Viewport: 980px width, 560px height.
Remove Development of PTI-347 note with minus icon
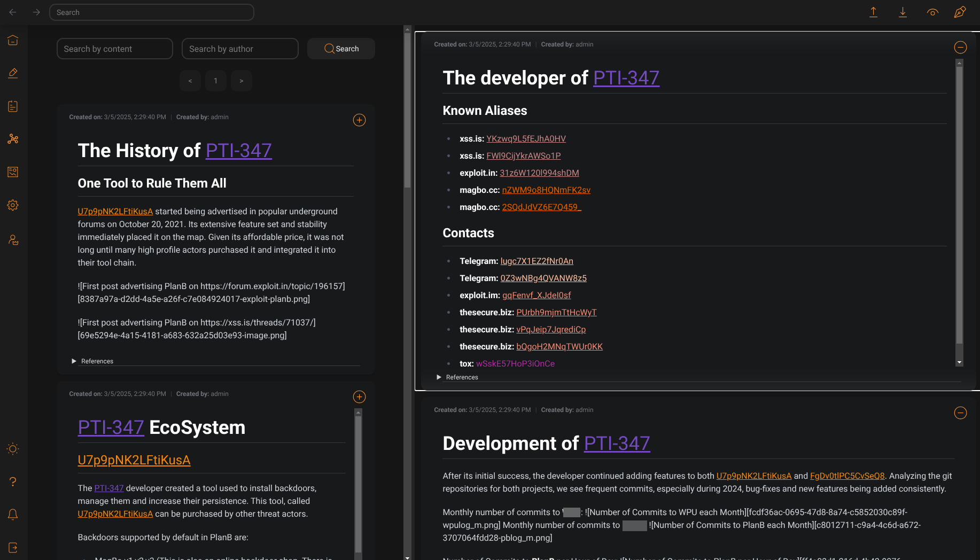[960, 413]
